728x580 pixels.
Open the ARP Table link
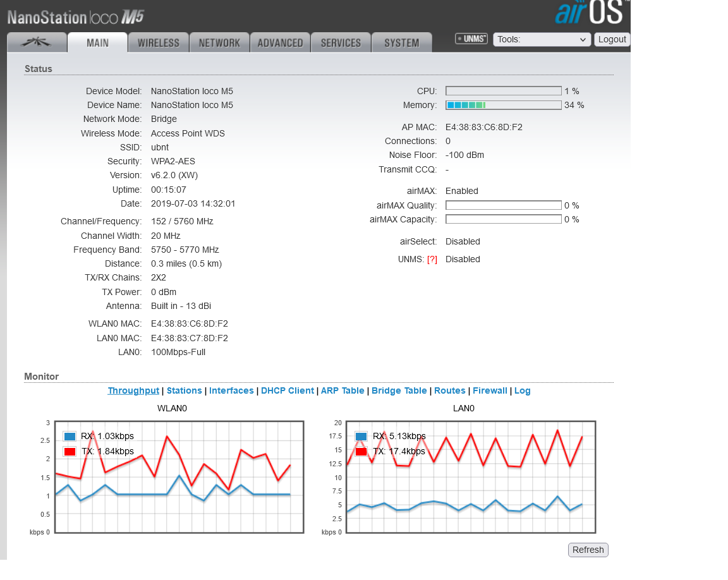click(x=343, y=391)
